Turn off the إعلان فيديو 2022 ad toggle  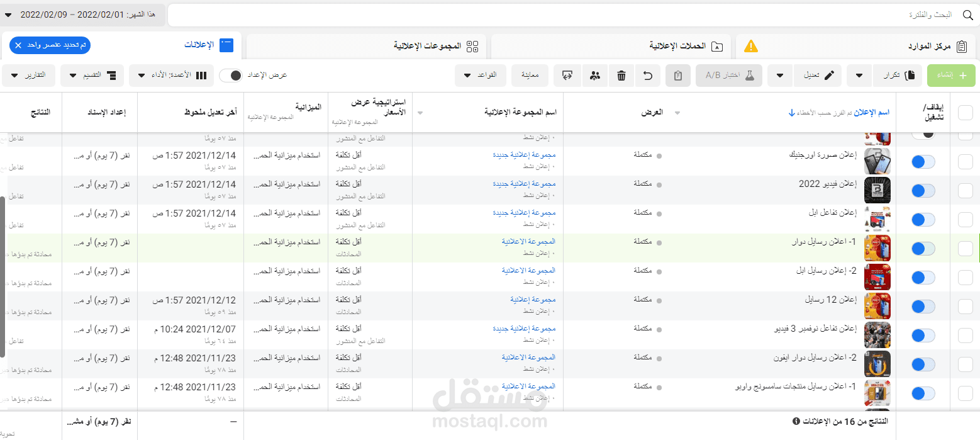tap(922, 190)
